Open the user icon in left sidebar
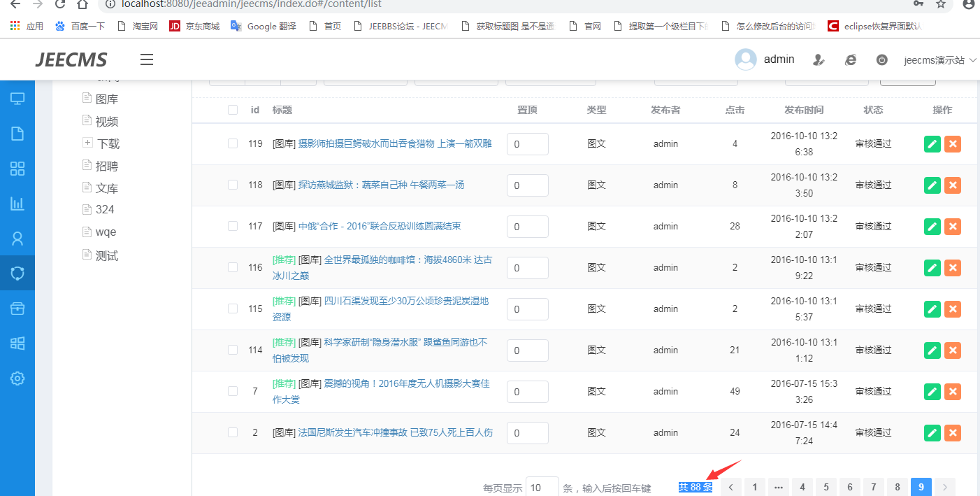 [x=17, y=239]
